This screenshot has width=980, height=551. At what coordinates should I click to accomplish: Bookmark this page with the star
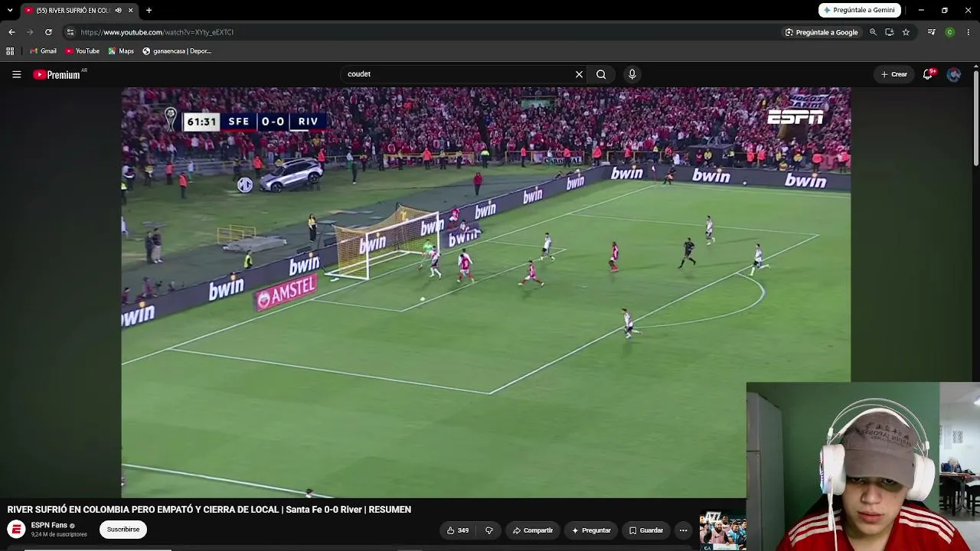coord(906,32)
